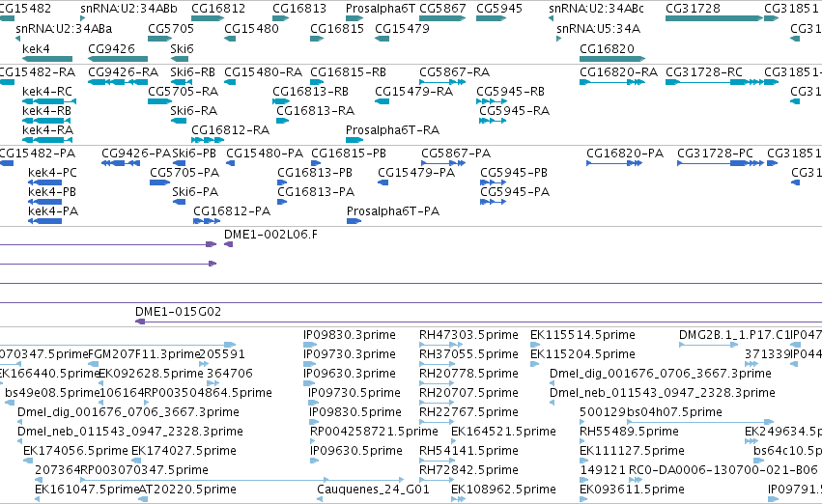The width and height of the screenshot is (822, 504).
Task: Select the CG16812-RA transcript label
Action: click(x=230, y=130)
